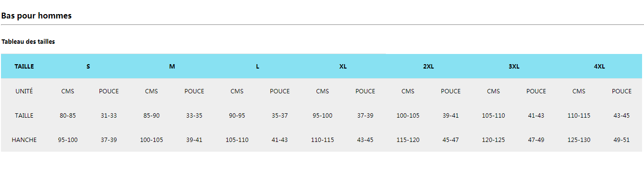Select the 'Tableau des tailles' label
Image resolution: width=644 pixels, height=176 pixels.
[28, 42]
